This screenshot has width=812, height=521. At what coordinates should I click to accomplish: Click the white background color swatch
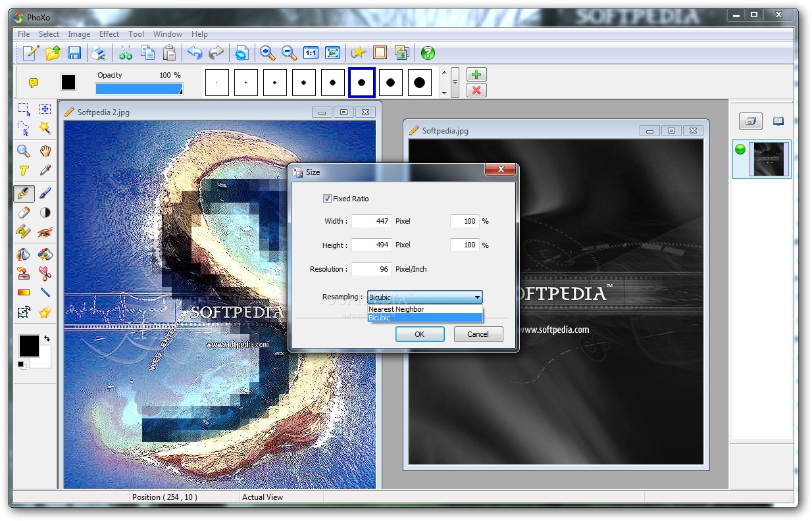(45, 360)
